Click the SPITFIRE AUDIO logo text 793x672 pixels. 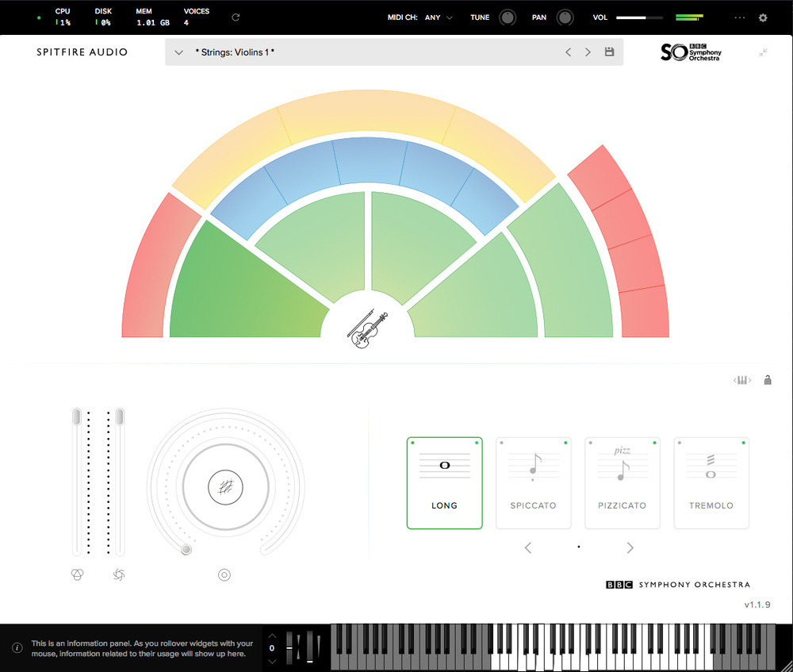click(82, 52)
